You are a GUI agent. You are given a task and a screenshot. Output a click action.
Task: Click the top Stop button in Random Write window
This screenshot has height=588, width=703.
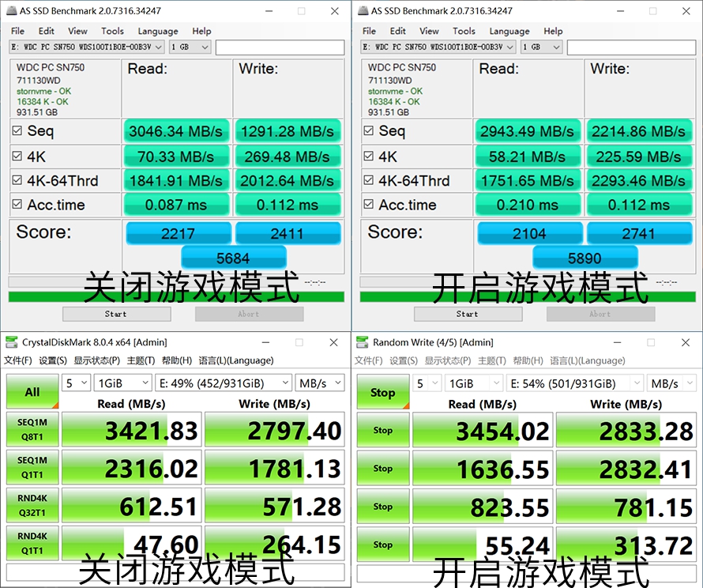pyautogui.click(x=383, y=392)
